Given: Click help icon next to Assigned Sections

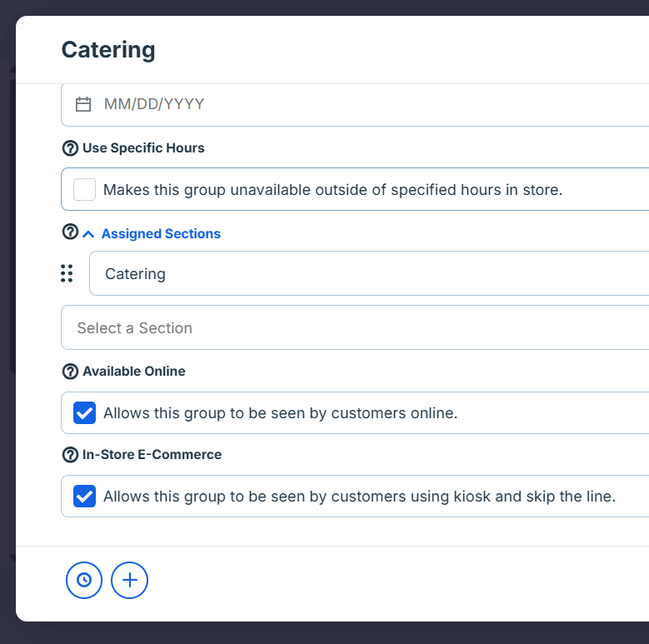Looking at the screenshot, I should coord(70,232).
